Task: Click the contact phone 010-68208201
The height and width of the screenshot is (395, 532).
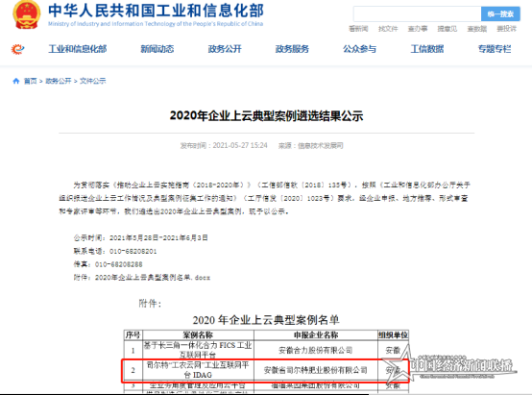Action: tap(133, 252)
